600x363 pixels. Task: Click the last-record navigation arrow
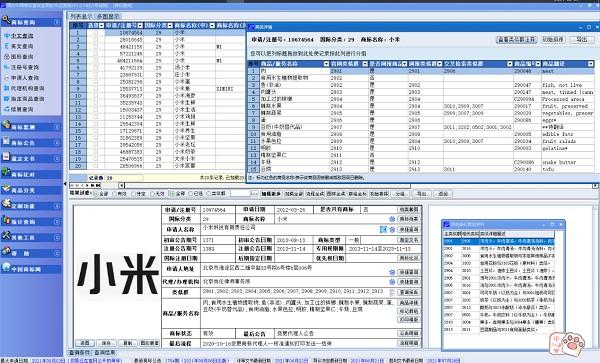click(x=98, y=186)
